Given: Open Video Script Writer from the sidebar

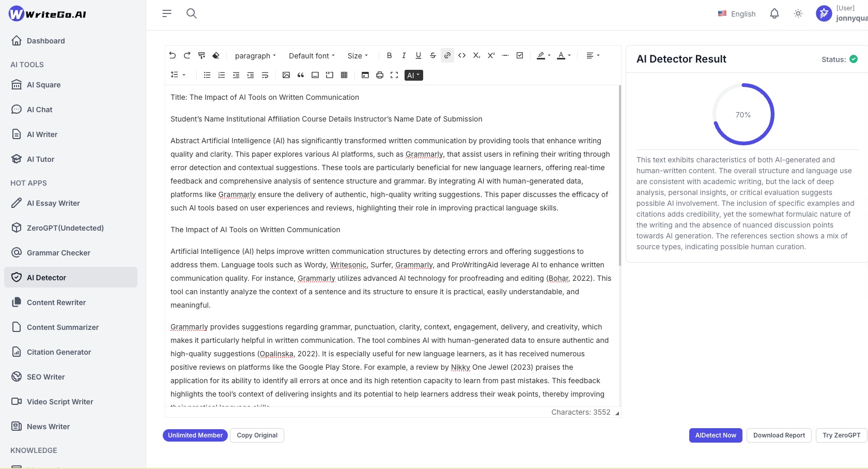Looking at the screenshot, I should click(x=71, y=402).
